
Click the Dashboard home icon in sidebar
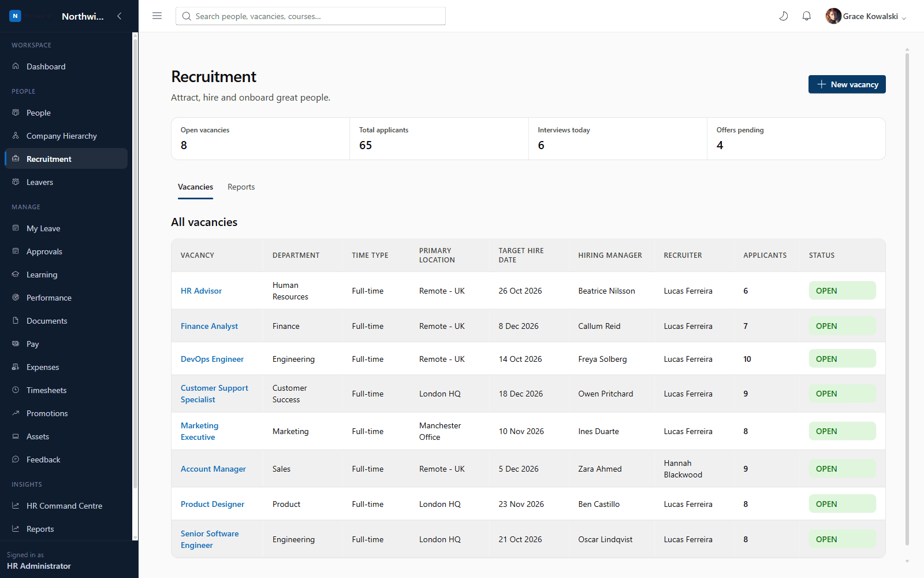(x=16, y=66)
